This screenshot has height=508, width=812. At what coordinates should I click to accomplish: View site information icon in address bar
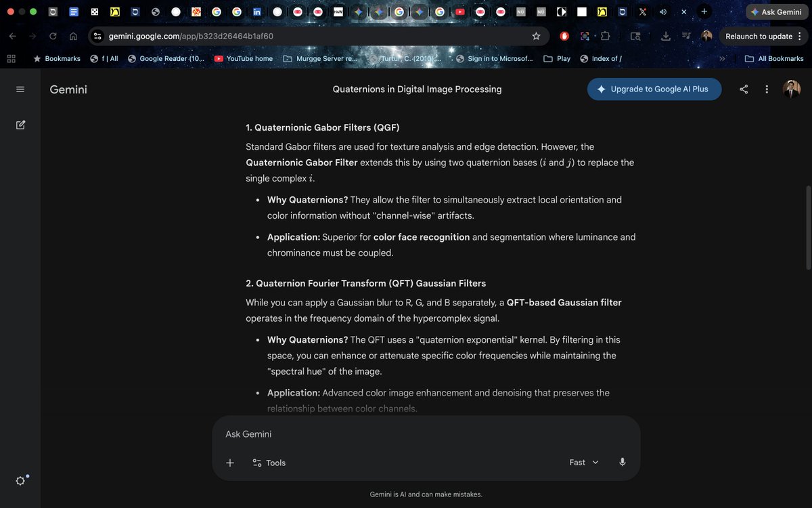pyautogui.click(x=97, y=36)
